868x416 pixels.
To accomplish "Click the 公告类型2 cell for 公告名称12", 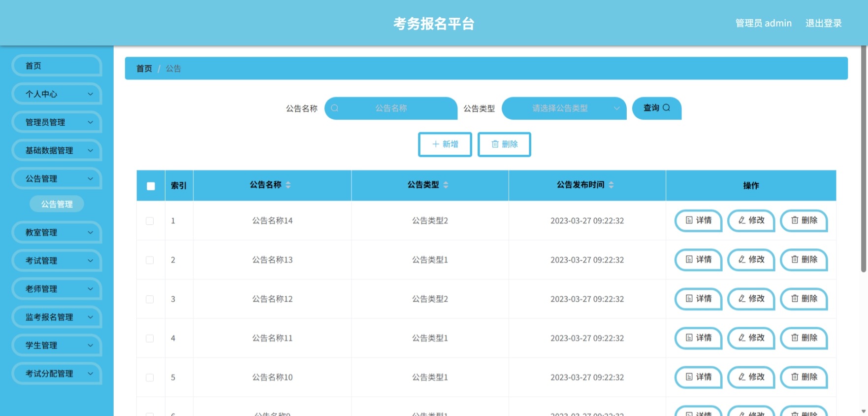I will tap(430, 299).
